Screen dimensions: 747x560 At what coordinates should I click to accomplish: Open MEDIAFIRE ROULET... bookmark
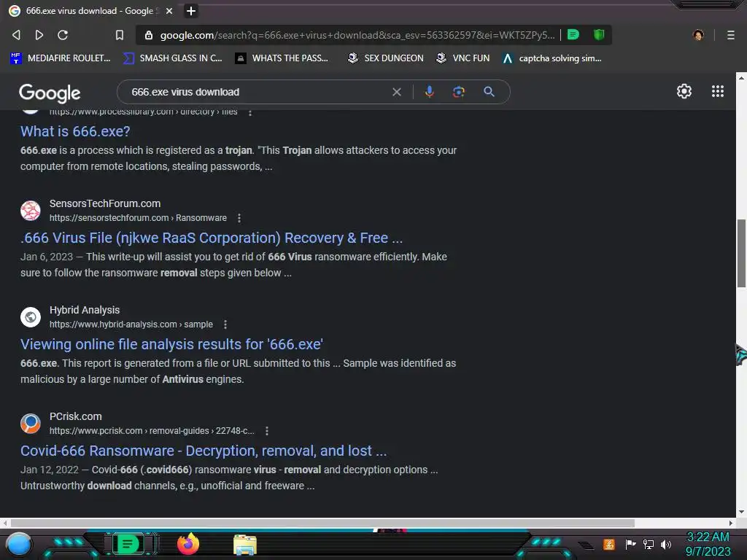61,58
